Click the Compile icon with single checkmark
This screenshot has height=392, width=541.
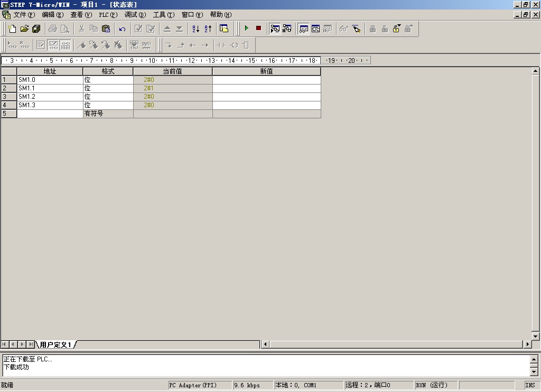click(x=138, y=29)
